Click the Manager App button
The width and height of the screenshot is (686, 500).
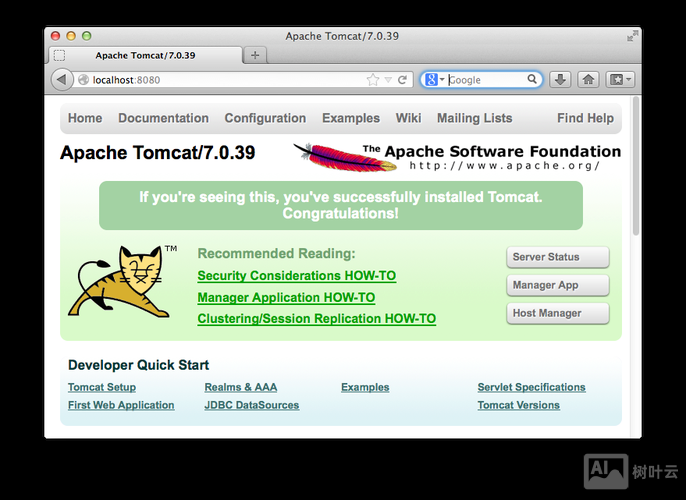(x=557, y=285)
